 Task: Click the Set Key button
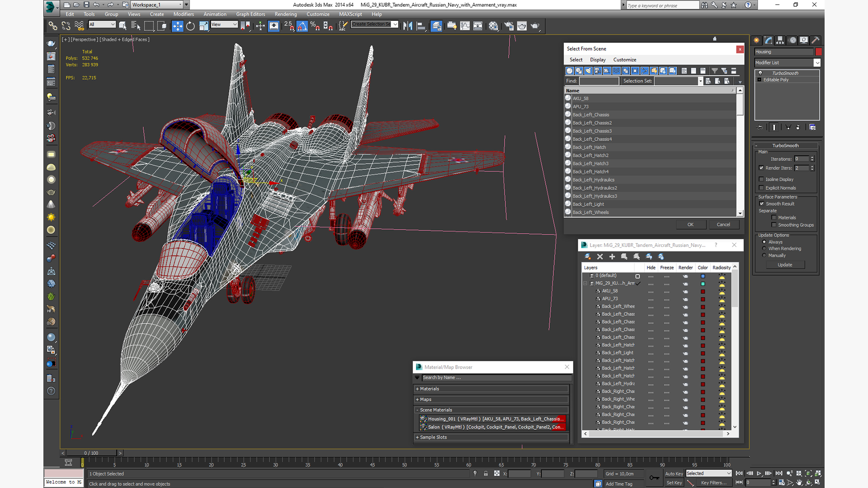click(x=674, y=483)
